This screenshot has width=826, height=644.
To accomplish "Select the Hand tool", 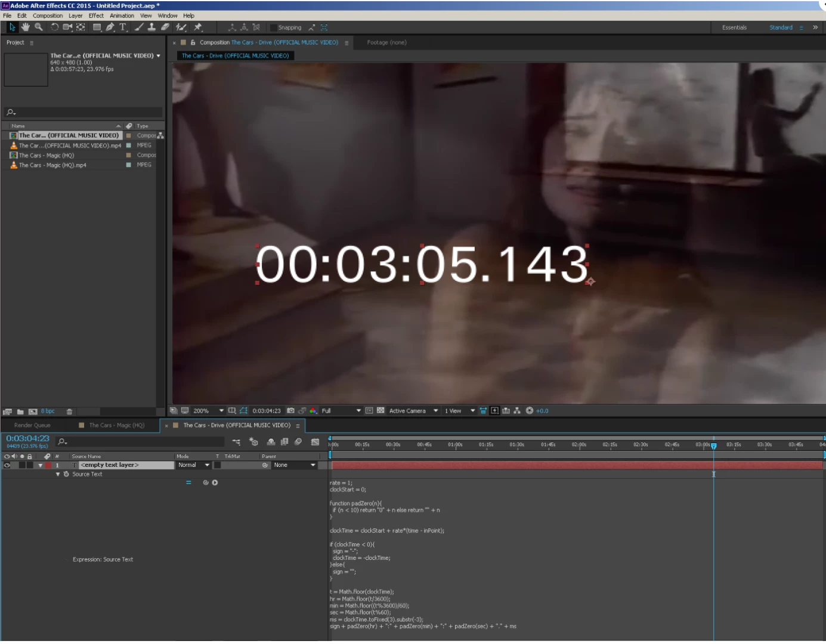I will pos(26,27).
